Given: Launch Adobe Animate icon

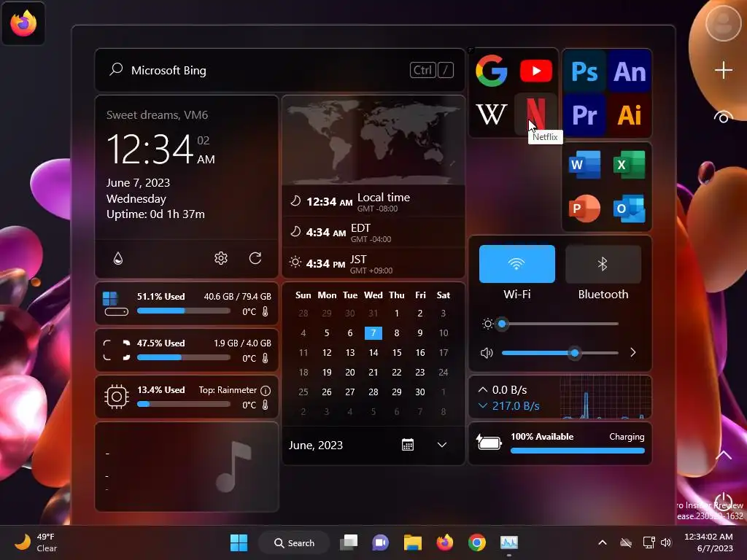Looking at the screenshot, I should click(630, 71).
